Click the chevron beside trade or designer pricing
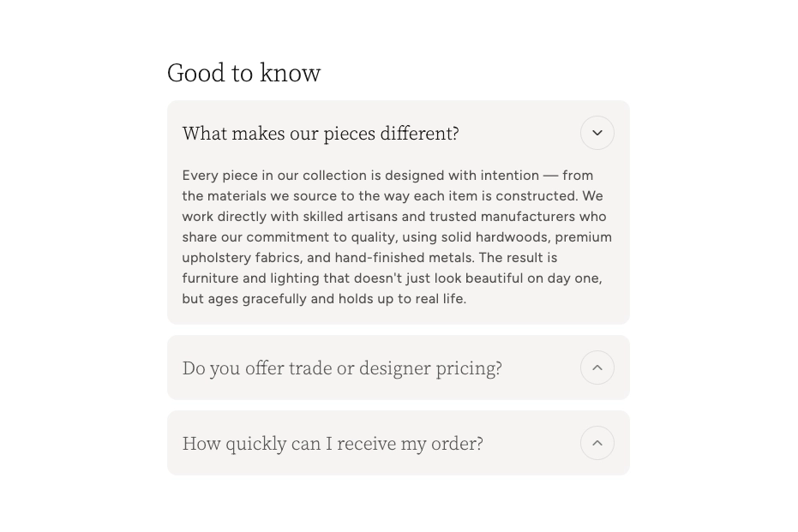Viewport: 798px width, 532px height. pyautogui.click(x=597, y=368)
